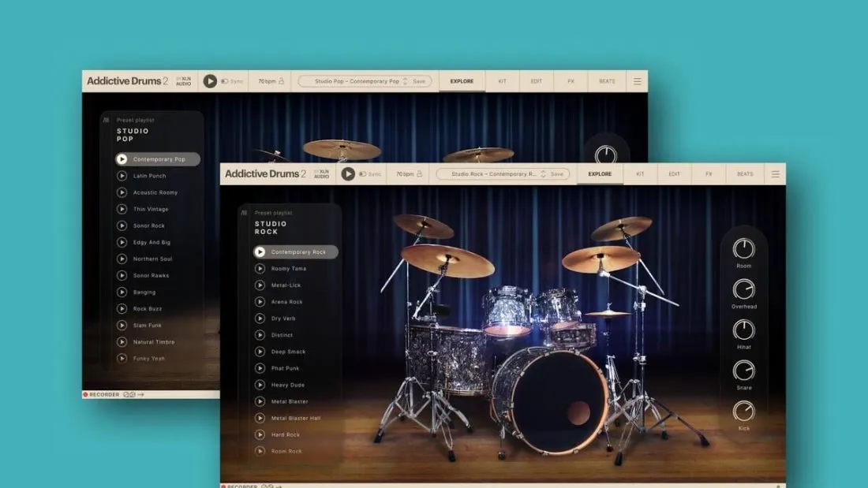Switch to the KIT tab in Studio Rock window
This screenshot has height=488, width=868.
tap(640, 173)
